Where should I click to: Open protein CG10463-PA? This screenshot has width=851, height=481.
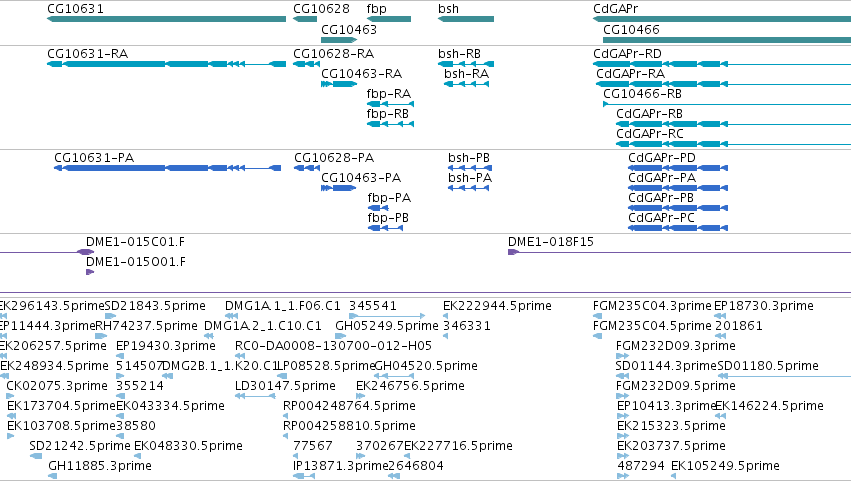tap(361, 178)
